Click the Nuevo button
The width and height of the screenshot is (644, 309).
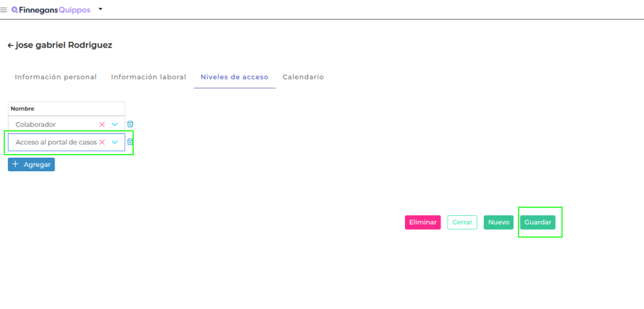click(x=499, y=222)
